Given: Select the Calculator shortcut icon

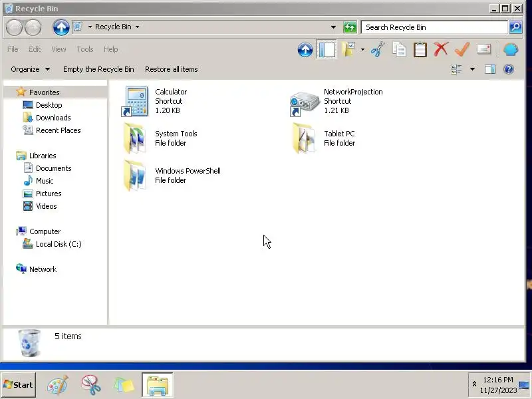Looking at the screenshot, I should click(135, 101).
